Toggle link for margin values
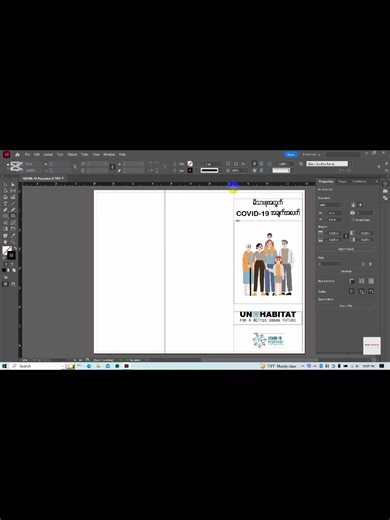This screenshot has height=520, width=390. click(x=346, y=236)
